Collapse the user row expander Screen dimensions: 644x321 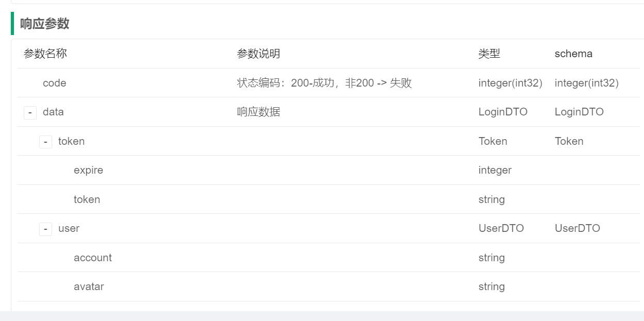45,229
